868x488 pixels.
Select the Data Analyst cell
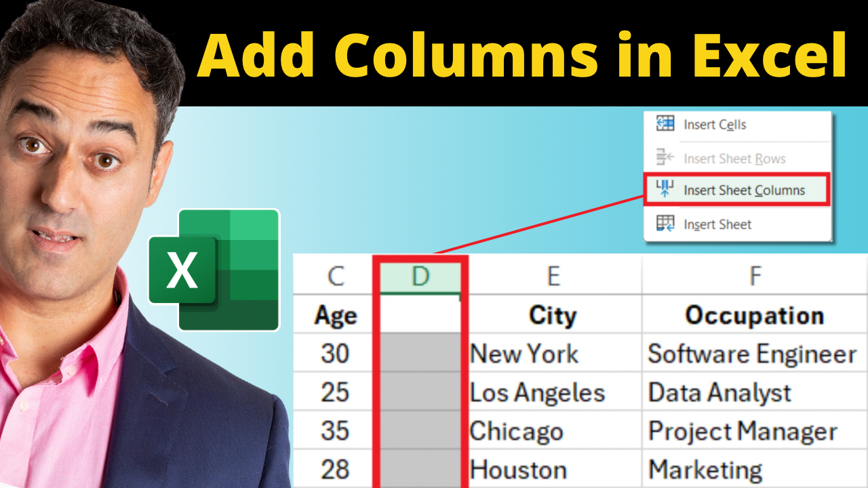pyautogui.click(x=755, y=392)
